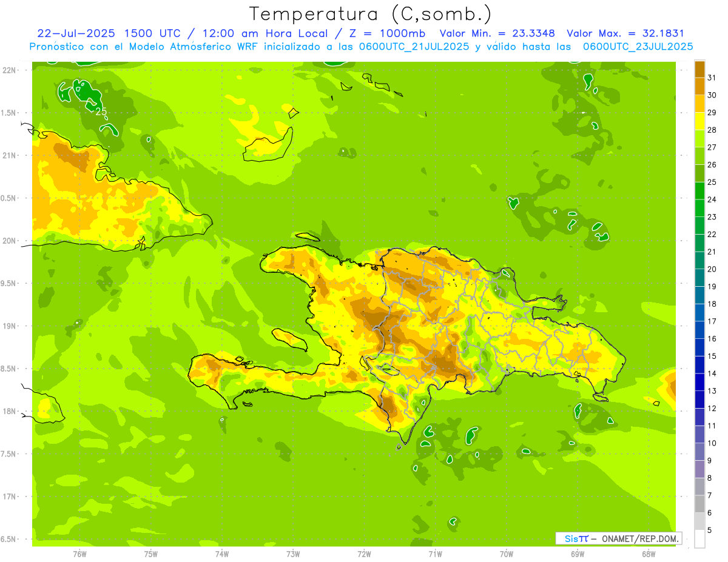This screenshot has width=728, height=562.
Task: Select "Valor Max. = 32.1831" text
Action: (625, 33)
